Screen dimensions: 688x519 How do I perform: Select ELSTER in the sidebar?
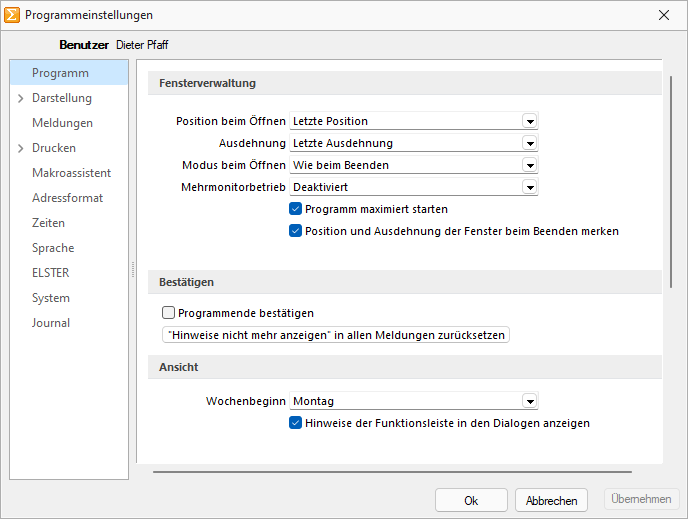(x=50, y=273)
